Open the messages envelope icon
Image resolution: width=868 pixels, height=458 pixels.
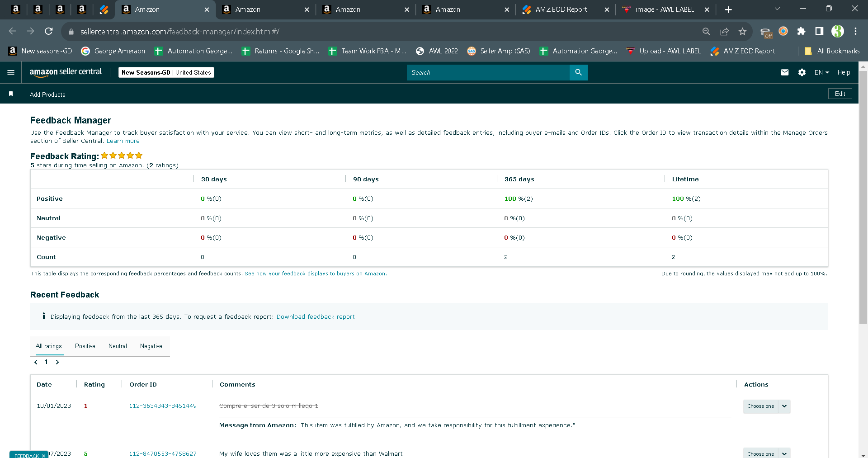coord(785,72)
